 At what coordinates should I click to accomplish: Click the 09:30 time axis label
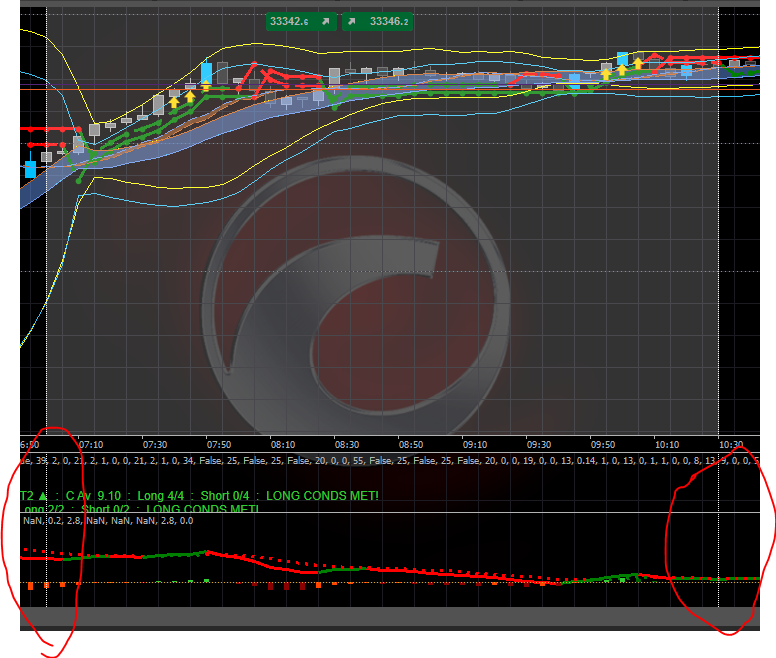[x=539, y=445]
